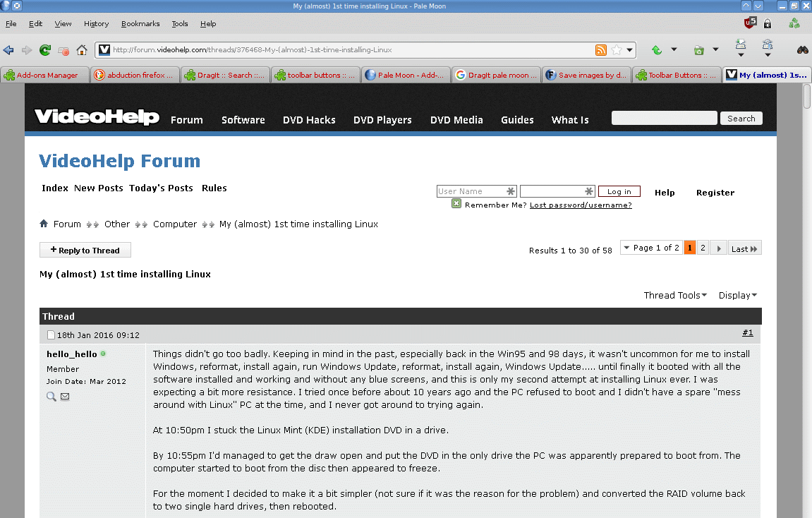Open the Page 1 of 2 dropdown
This screenshot has width=812, height=518.
point(651,248)
